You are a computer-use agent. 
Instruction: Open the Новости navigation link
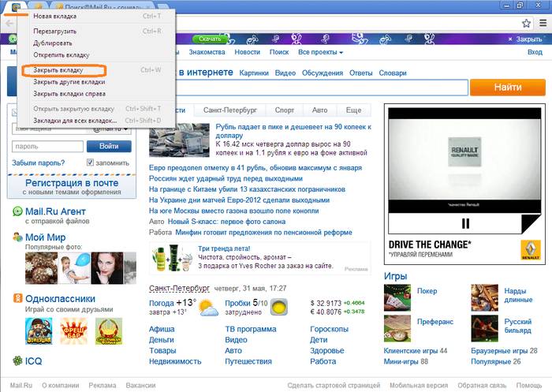247,52
